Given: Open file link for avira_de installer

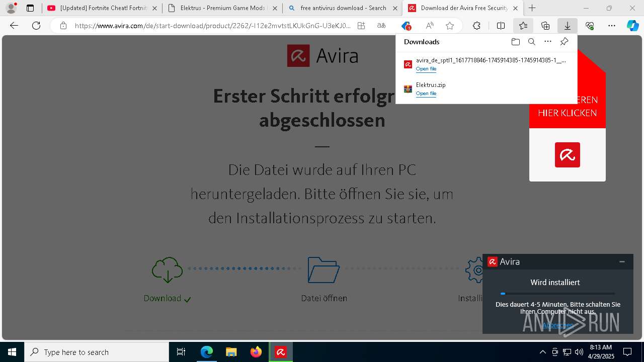Looking at the screenshot, I should (426, 69).
